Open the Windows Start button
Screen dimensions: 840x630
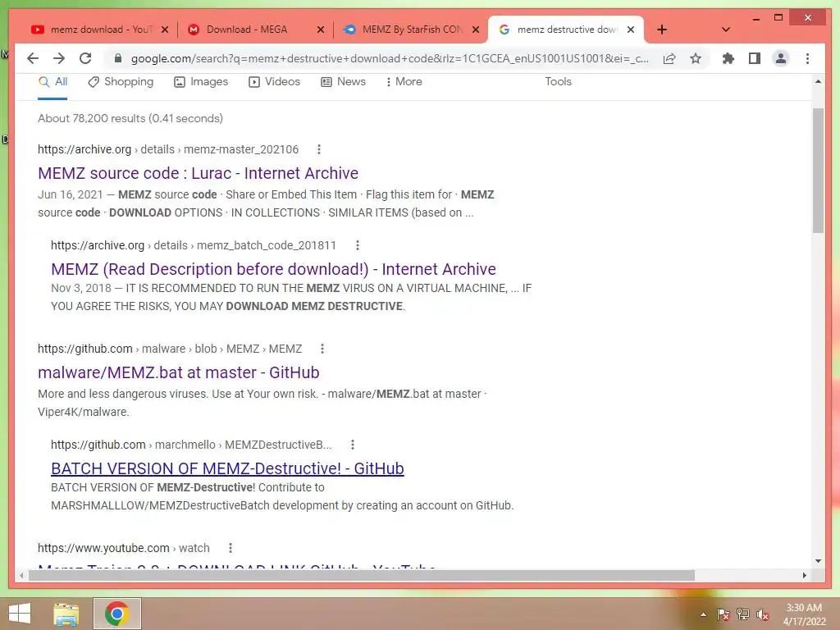(20, 614)
